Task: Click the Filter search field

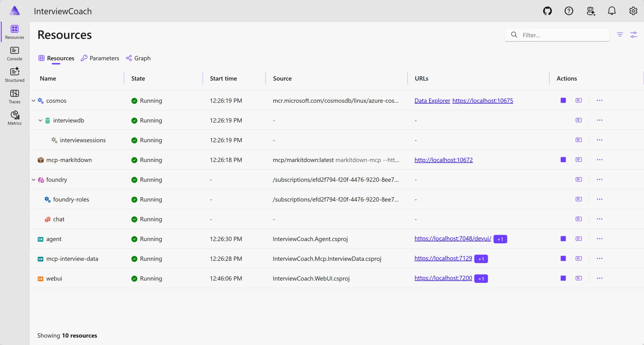Action: click(x=557, y=35)
